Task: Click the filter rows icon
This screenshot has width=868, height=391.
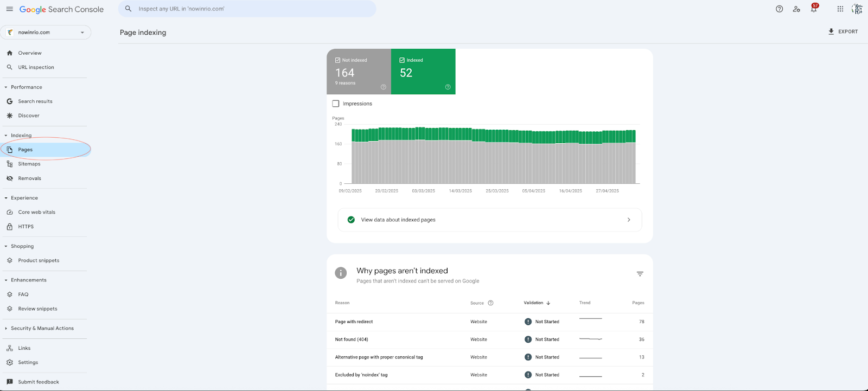Action: coord(640,274)
